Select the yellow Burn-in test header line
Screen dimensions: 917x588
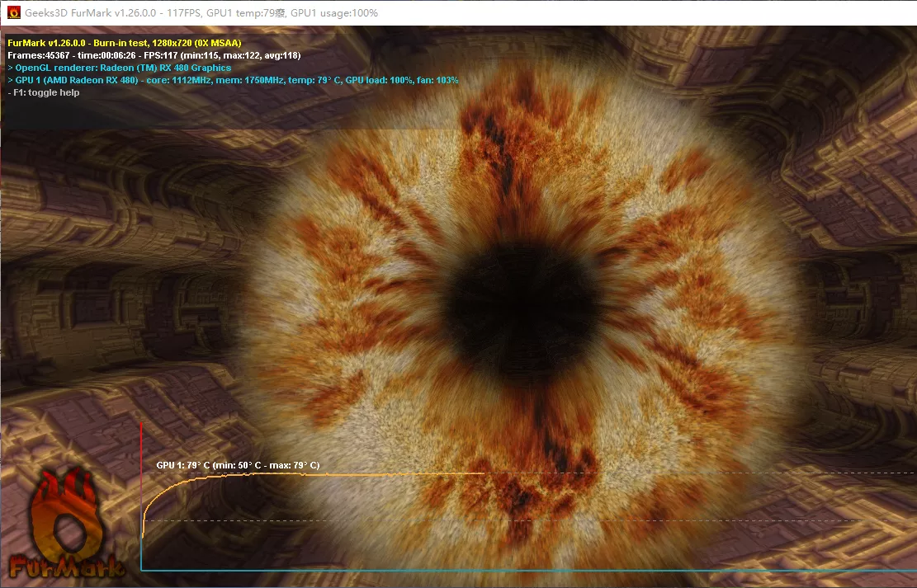pyautogui.click(x=124, y=42)
